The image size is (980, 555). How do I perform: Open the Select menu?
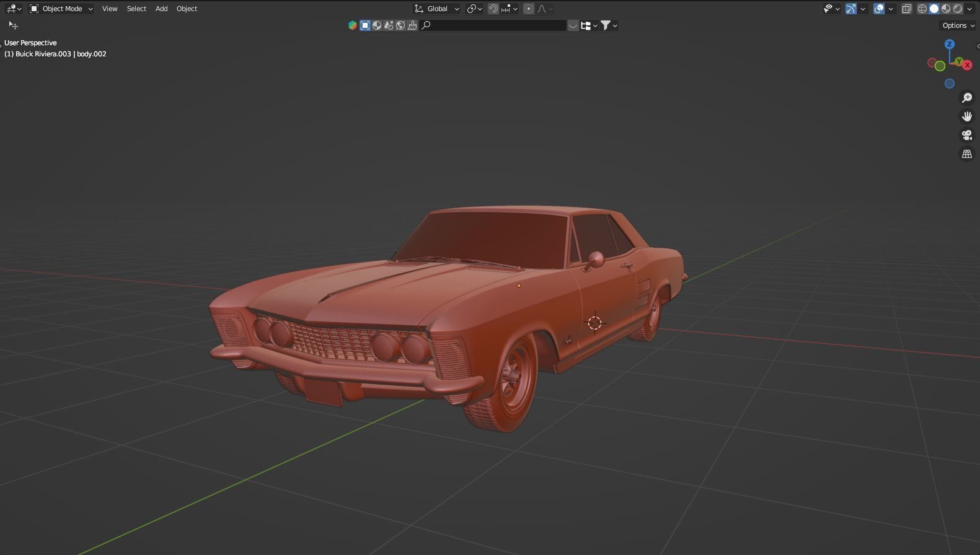tap(136, 9)
